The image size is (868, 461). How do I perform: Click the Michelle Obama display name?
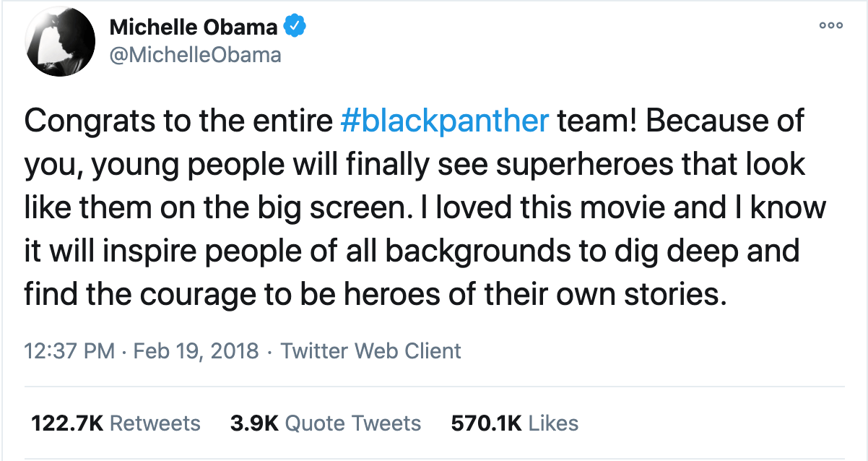click(194, 28)
